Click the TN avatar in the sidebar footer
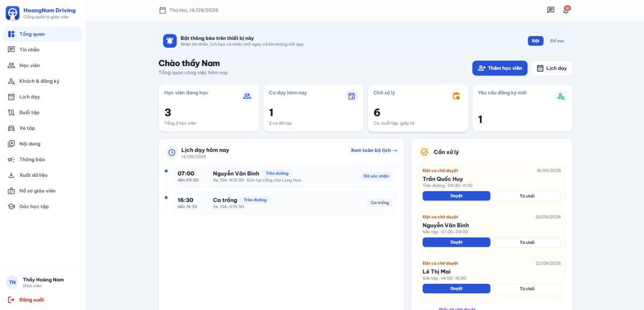This screenshot has width=644, height=310. pos(12,282)
